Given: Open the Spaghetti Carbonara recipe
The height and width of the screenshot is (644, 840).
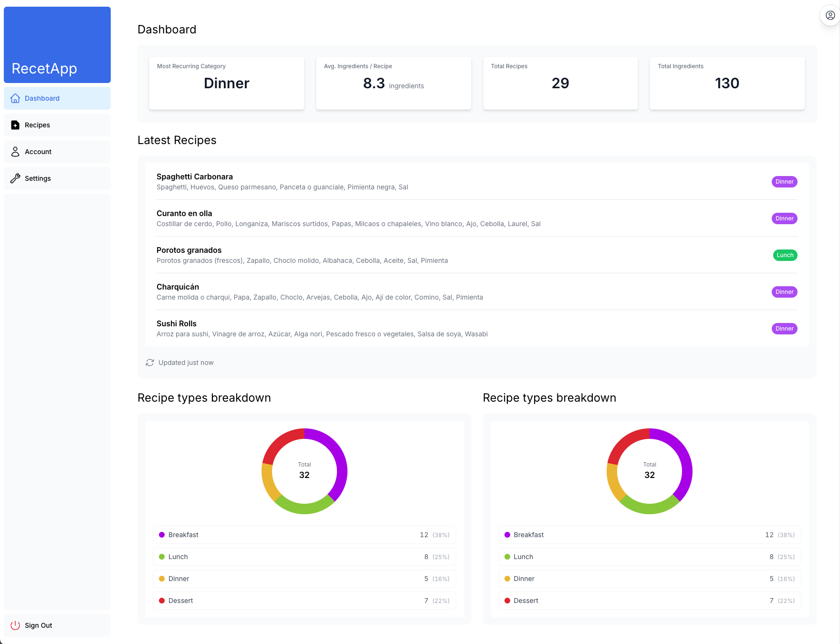Looking at the screenshot, I should 194,177.
